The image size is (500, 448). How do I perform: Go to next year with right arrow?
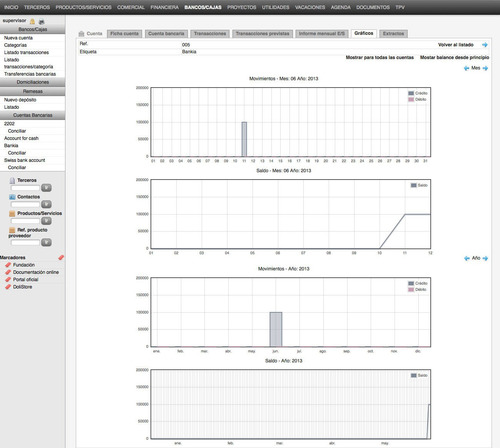tap(485, 258)
